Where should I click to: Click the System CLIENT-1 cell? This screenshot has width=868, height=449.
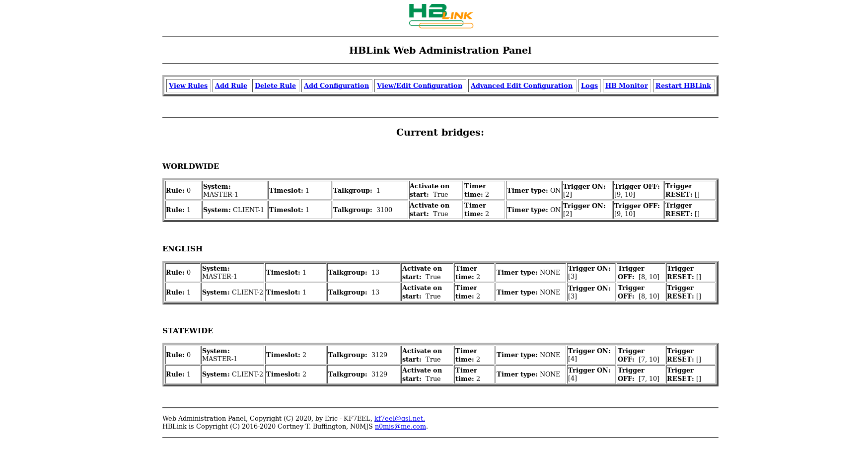tap(235, 210)
